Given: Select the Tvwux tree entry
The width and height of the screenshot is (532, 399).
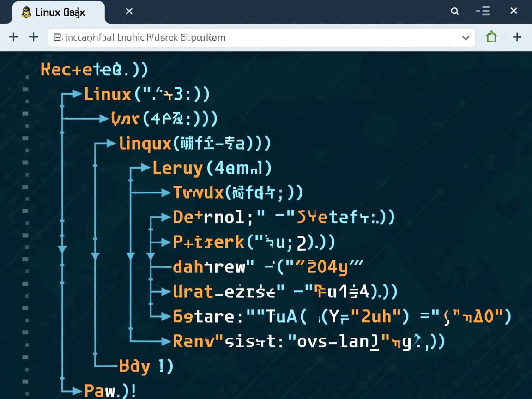Looking at the screenshot, I should 194,192.
